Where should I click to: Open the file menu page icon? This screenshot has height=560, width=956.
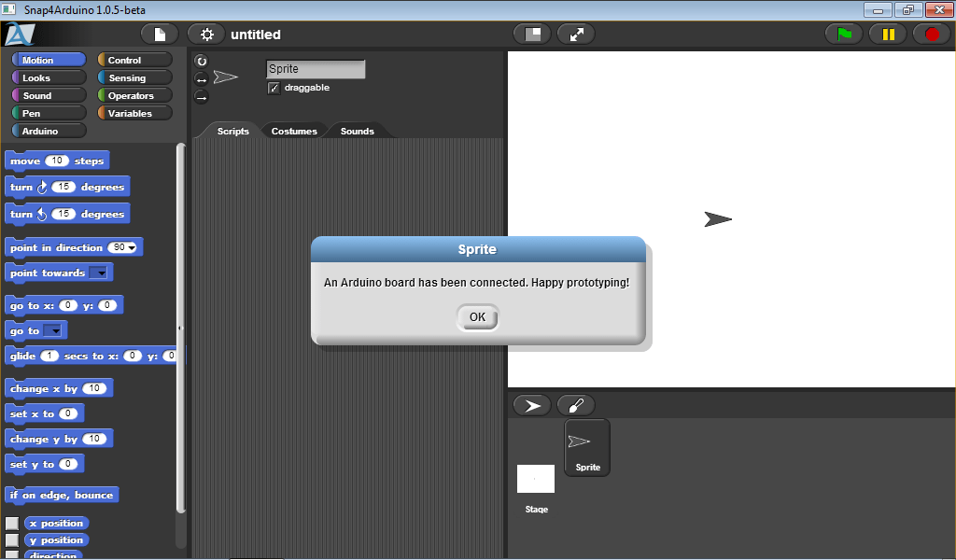[160, 35]
